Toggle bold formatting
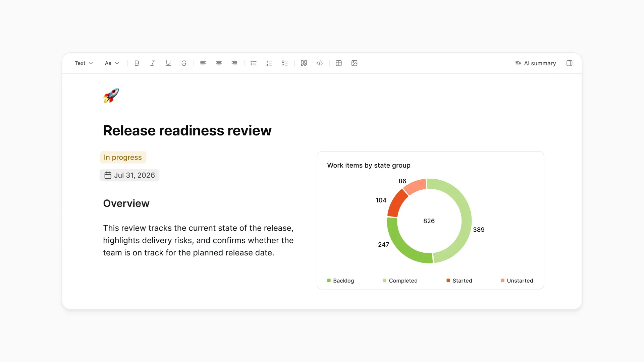Screen dimensions: 644x362 click(x=137, y=63)
